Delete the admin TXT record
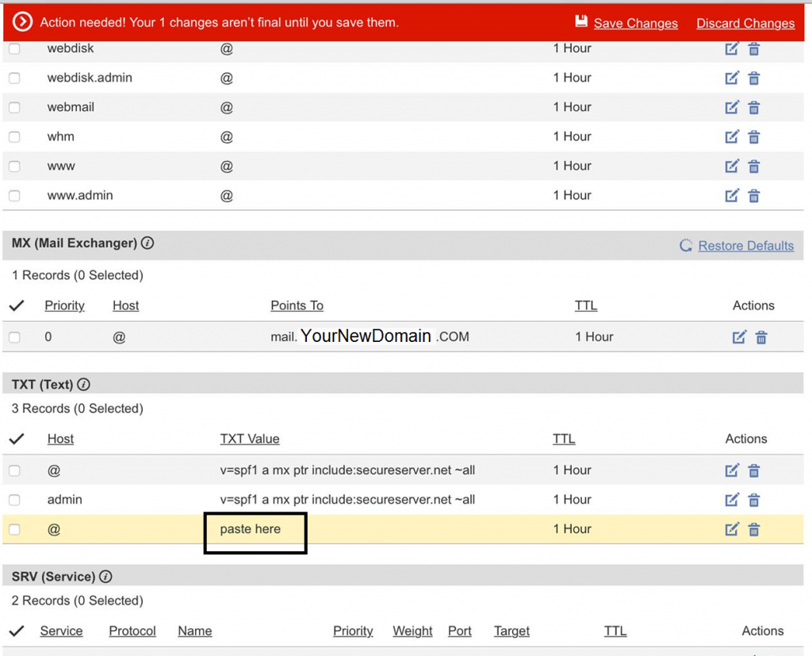 pyautogui.click(x=754, y=500)
